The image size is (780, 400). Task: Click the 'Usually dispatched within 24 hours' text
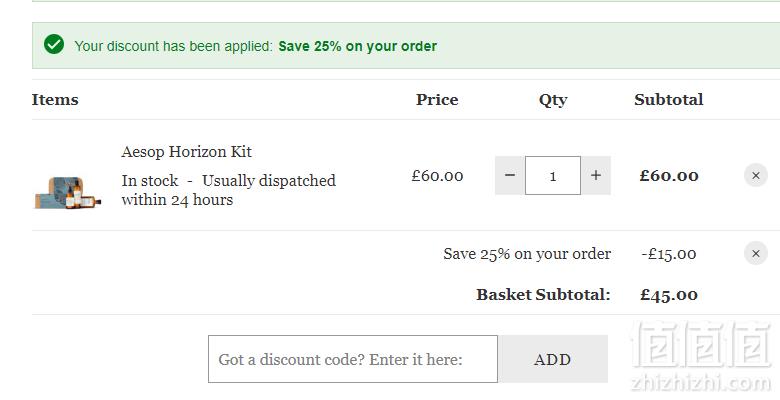click(x=228, y=190)
